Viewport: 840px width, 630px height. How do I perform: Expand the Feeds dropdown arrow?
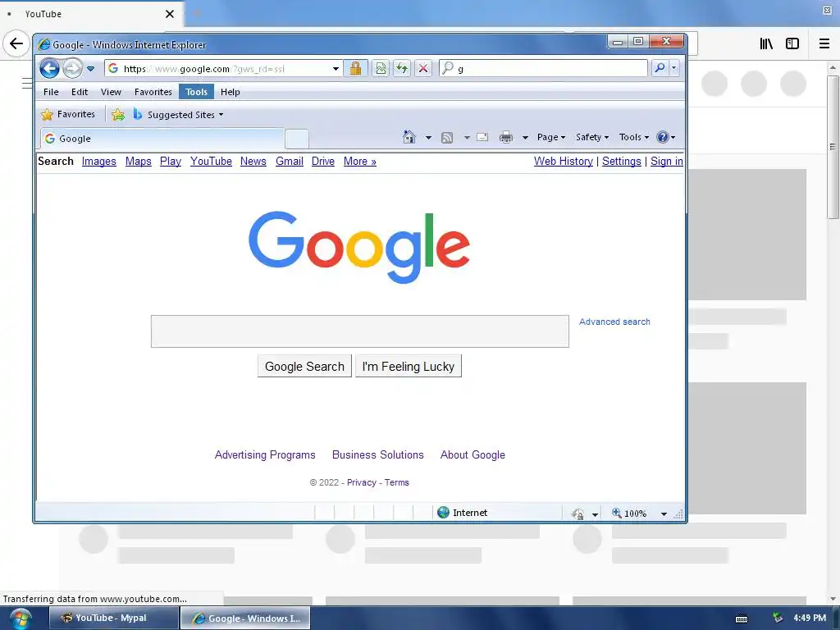pos(467,138)
